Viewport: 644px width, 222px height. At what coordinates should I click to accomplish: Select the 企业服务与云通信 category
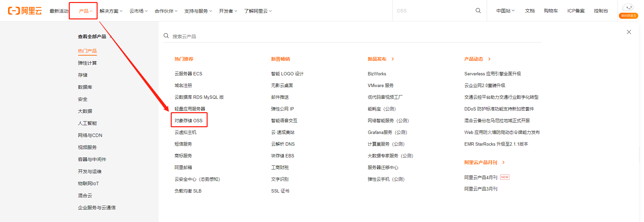[97, 208]
